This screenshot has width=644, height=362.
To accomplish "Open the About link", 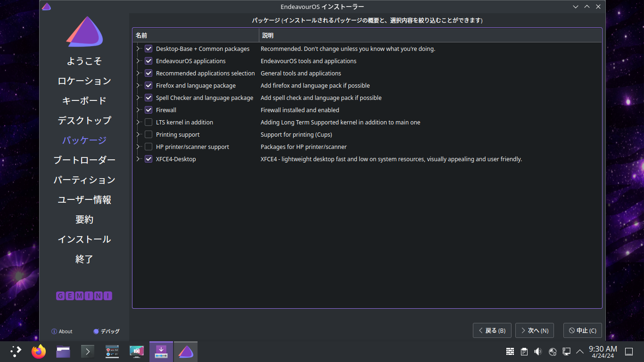I will (62, 331).
